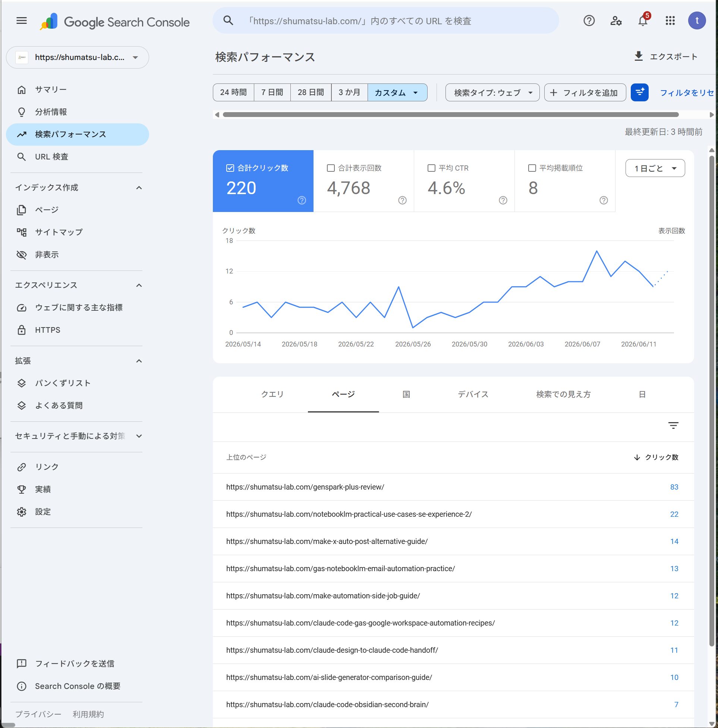Image resolution: width=718 pixels, height=728 pixels.
Task: Open リンク report
Action: coord(78,467)
